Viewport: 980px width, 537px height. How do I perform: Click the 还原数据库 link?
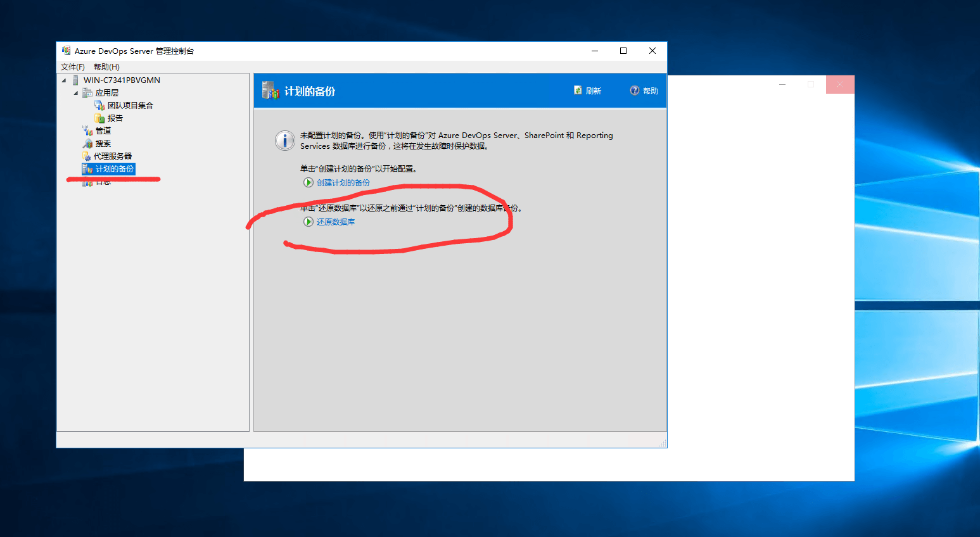[x=335, y=222]
